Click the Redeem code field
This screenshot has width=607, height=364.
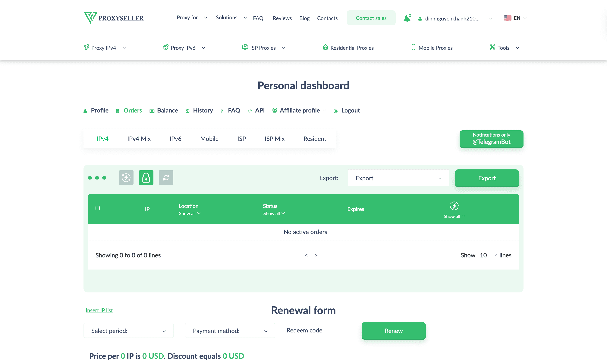coord(304,330)
